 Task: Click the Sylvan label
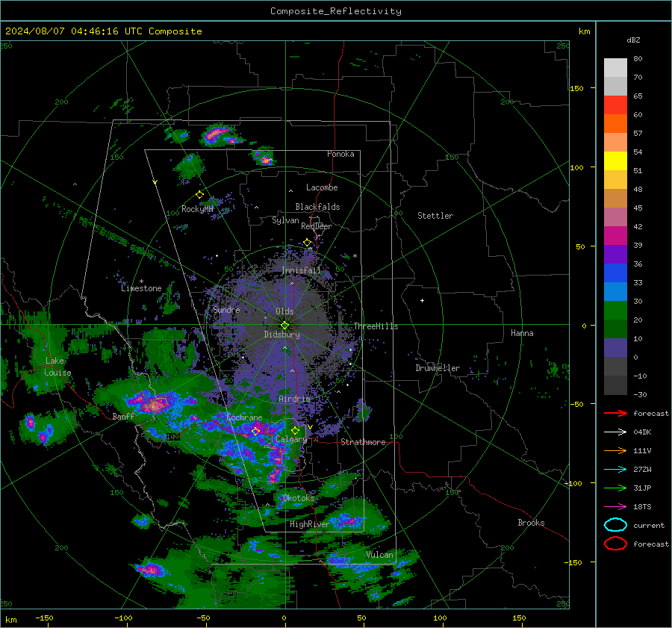285,220
